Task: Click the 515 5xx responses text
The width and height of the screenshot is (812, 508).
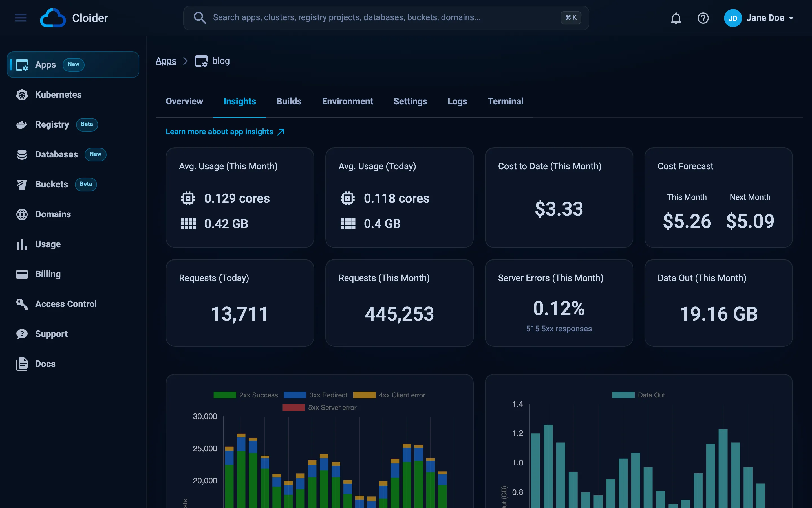Action: [x=559, y=329]
